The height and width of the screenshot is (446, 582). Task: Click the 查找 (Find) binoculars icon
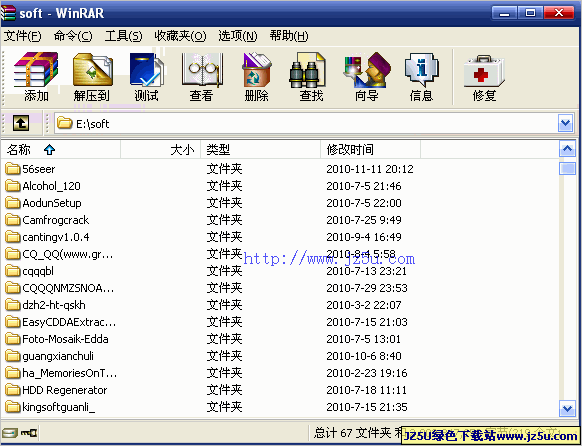click(x=308, y=70)
